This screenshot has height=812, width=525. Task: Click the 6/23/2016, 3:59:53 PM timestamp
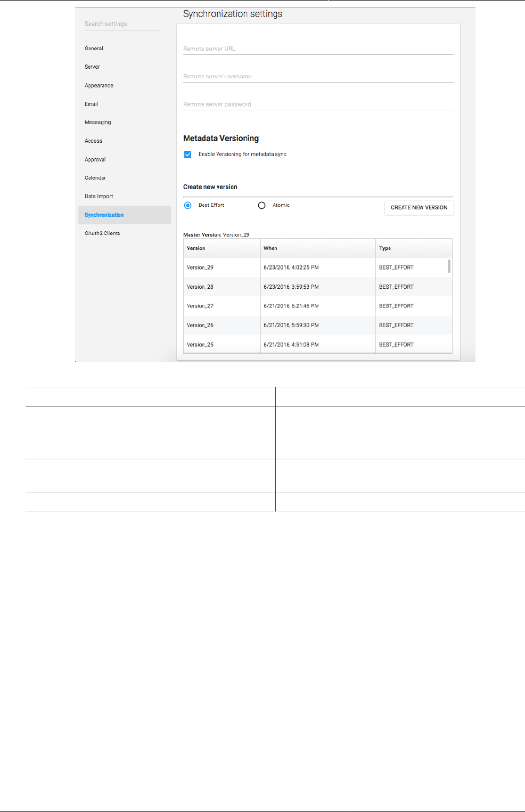tap(291, 287)
